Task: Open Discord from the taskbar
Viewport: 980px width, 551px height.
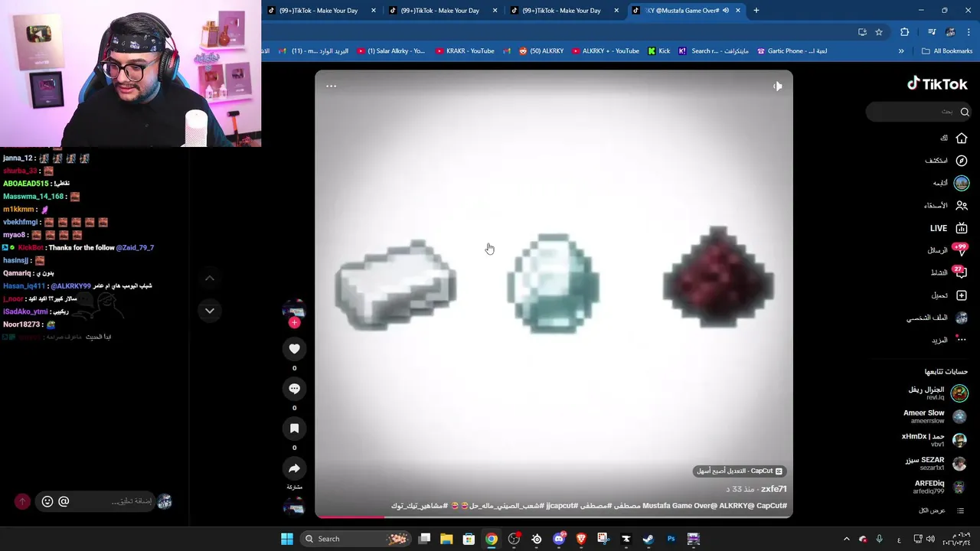Action: [559, 539]
